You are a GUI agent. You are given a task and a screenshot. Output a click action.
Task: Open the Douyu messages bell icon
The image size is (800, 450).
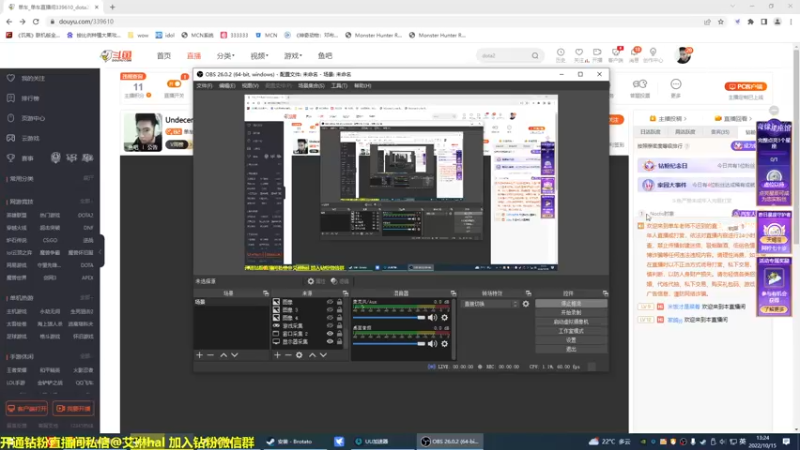[635, 53]
